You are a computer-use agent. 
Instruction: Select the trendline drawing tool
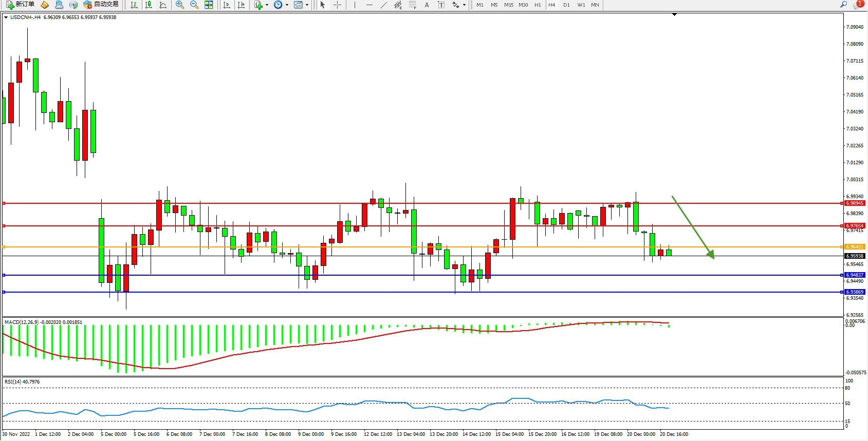(x=383, y=5)
